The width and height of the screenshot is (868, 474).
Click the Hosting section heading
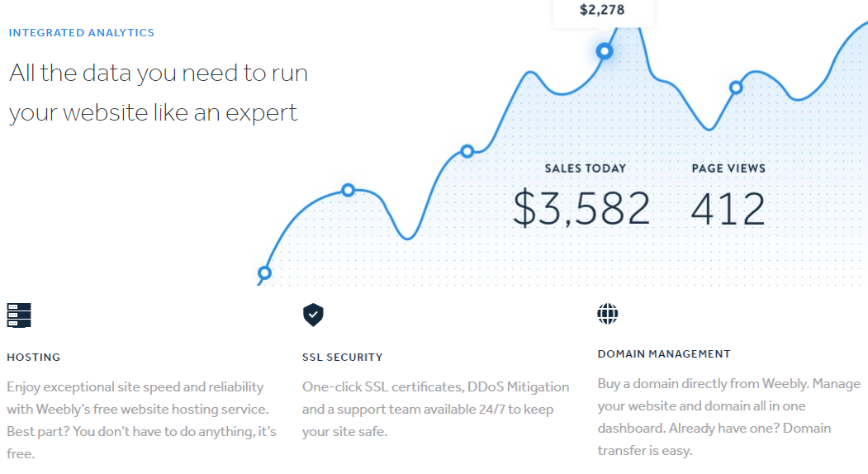(x=34, y=358)
